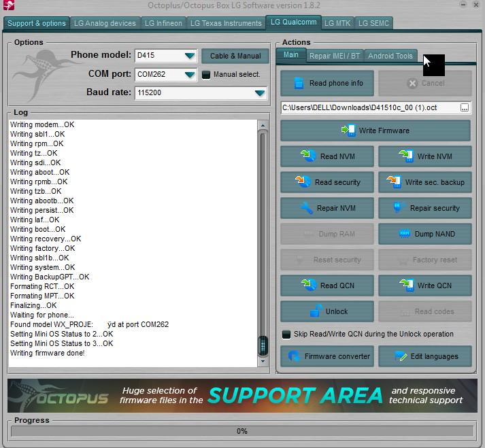Click log line 'Writing recovery...OK'

tap(46, 239)
